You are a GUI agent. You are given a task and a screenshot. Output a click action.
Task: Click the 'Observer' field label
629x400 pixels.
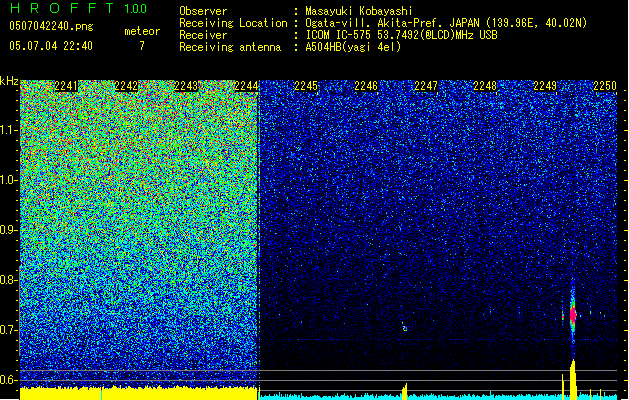pos(203,11)
